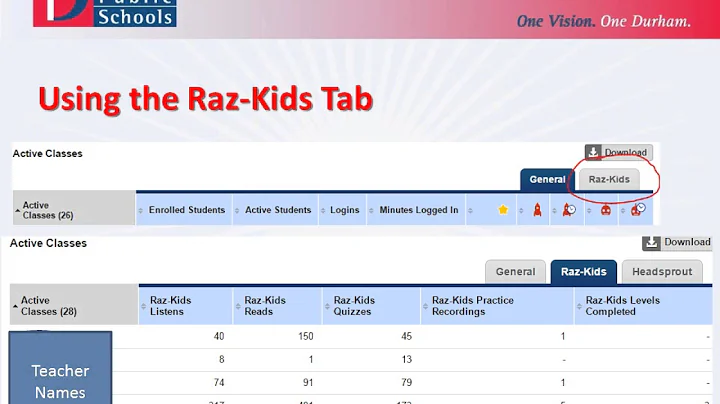Click the Reads value 150
The width and height of the screenshot is (720, 404).
[x=305, y=337]
